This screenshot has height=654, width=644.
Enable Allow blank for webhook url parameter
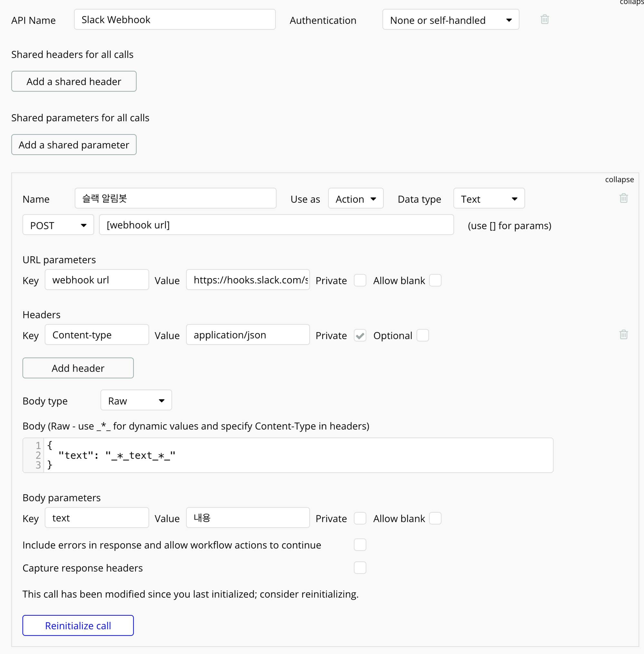coord(435,280)
